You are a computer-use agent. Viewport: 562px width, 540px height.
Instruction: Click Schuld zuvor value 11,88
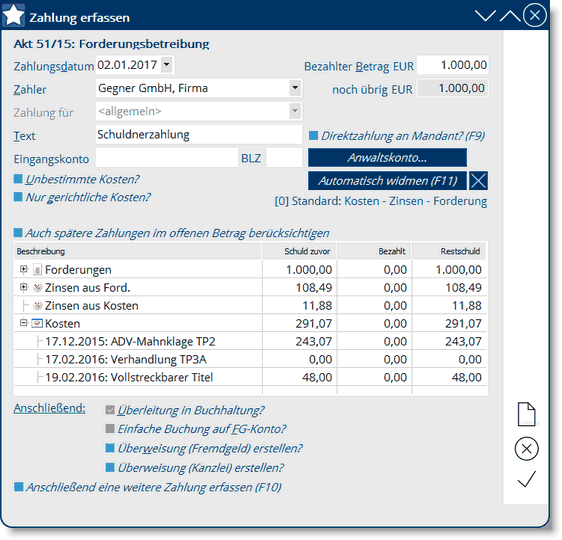317,305
